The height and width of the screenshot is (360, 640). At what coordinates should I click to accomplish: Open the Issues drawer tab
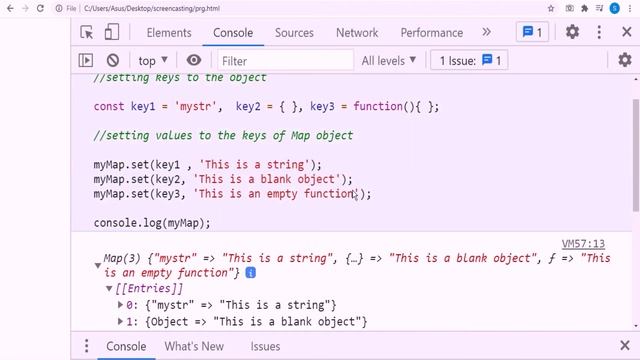click(x=265, y=346)
